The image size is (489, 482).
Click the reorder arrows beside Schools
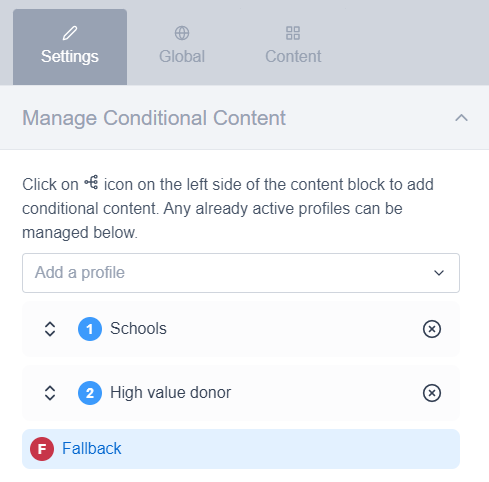click(50, 329)
